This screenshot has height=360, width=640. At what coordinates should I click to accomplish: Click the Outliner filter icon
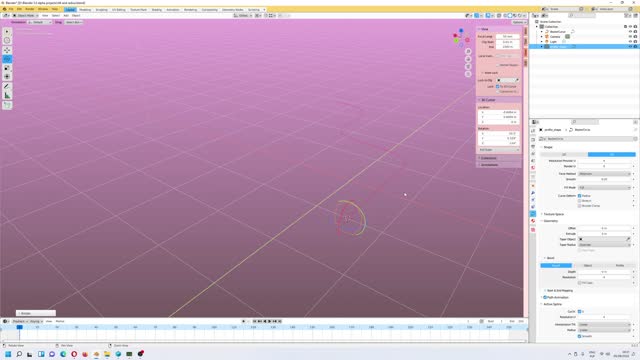[628, 16]
